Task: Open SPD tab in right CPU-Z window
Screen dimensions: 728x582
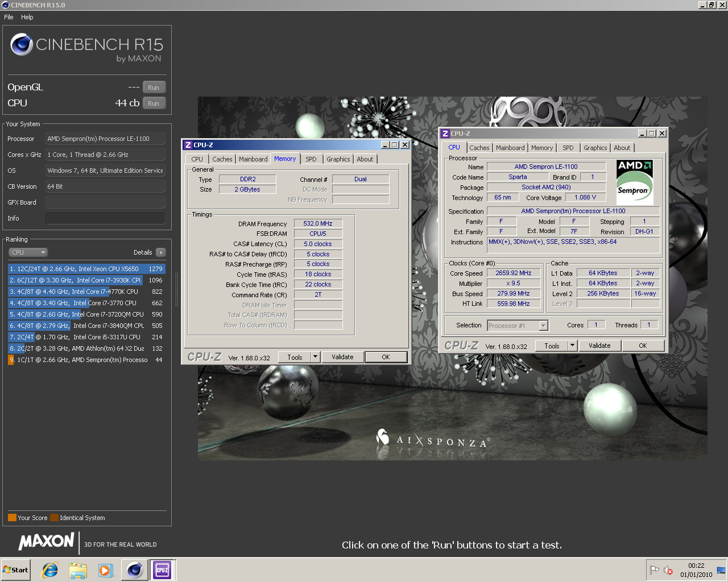Action: click(x=568, y=148)
